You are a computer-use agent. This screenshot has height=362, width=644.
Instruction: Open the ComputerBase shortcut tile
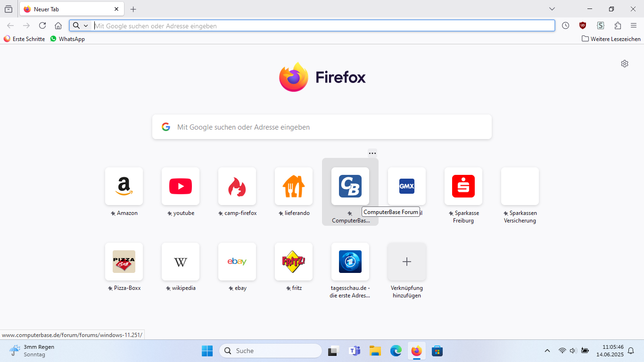click(x=350, y=186)
